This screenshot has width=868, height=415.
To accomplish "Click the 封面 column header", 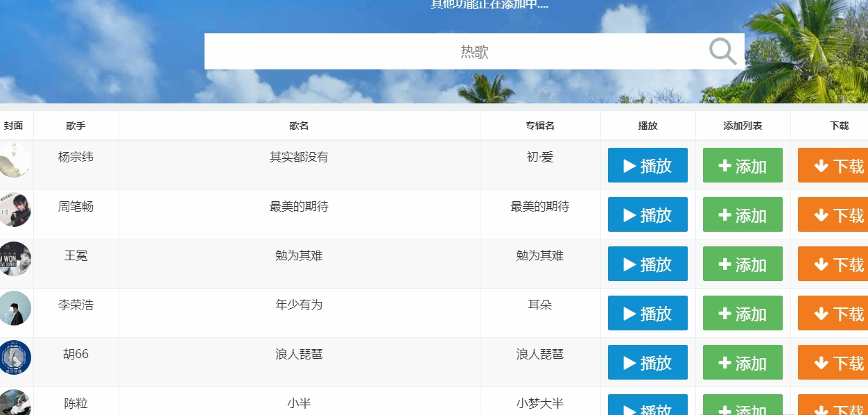I will 14,126.
